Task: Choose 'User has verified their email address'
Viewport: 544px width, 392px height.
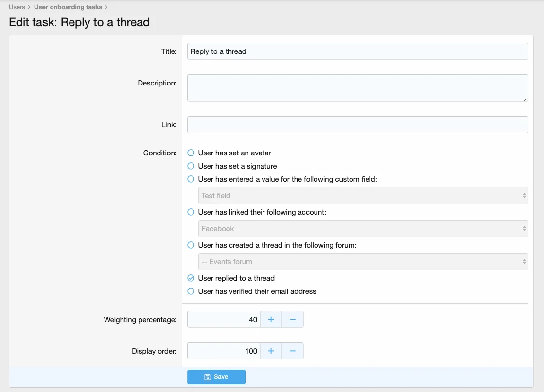Action: [x=191, y=291]
